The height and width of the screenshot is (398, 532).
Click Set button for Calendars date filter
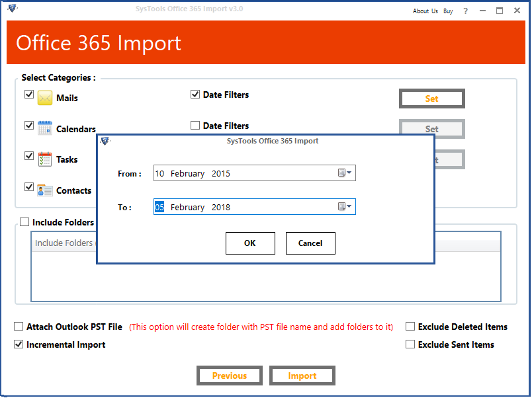coord(431,129)
